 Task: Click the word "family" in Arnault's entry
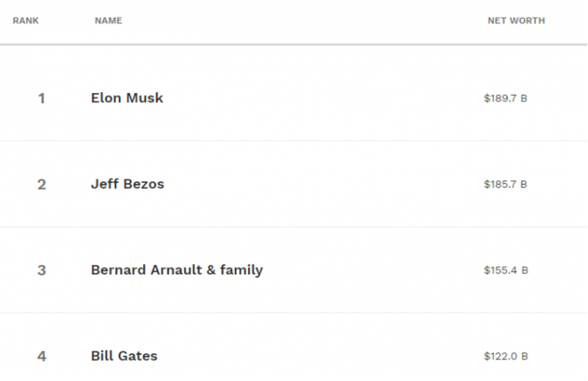241,270
